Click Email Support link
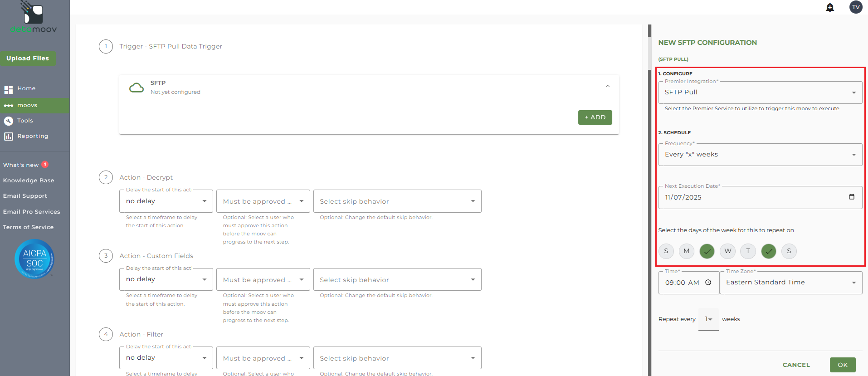Image resolution: width=868 pixels, height=376 pixels. click(x=25, y=196)
